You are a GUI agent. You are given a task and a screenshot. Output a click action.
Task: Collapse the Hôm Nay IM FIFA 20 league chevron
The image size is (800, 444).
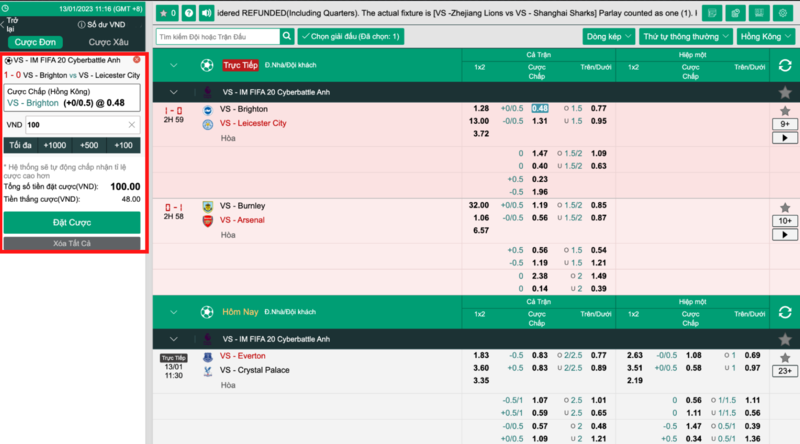[x=173, y=339]
